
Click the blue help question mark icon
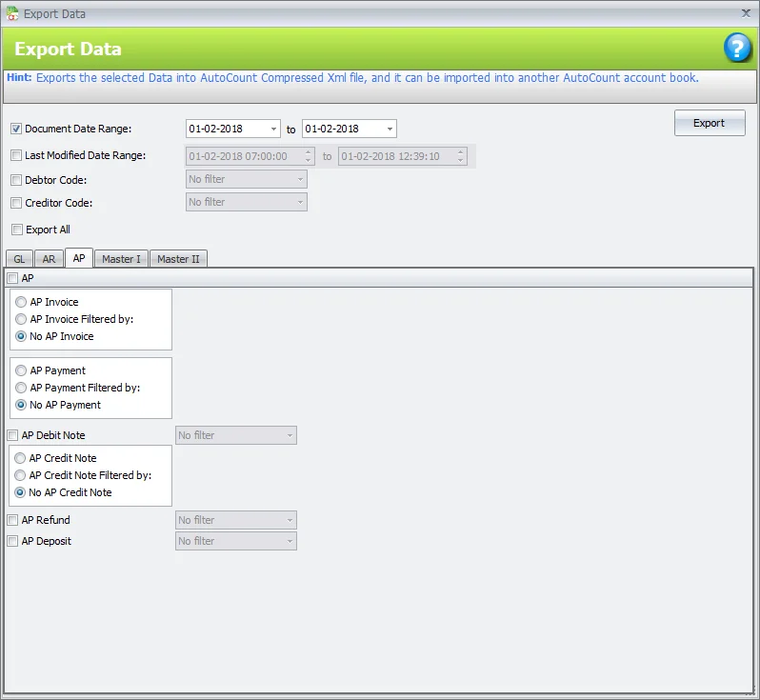737,48
